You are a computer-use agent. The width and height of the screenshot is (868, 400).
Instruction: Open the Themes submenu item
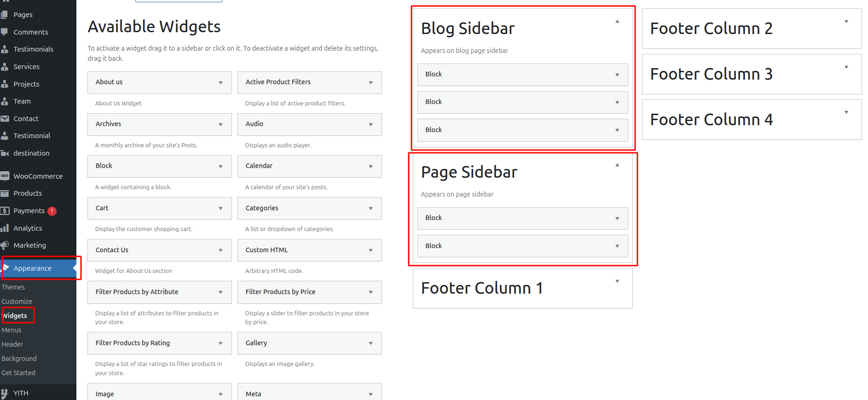(x=13, y=287)
